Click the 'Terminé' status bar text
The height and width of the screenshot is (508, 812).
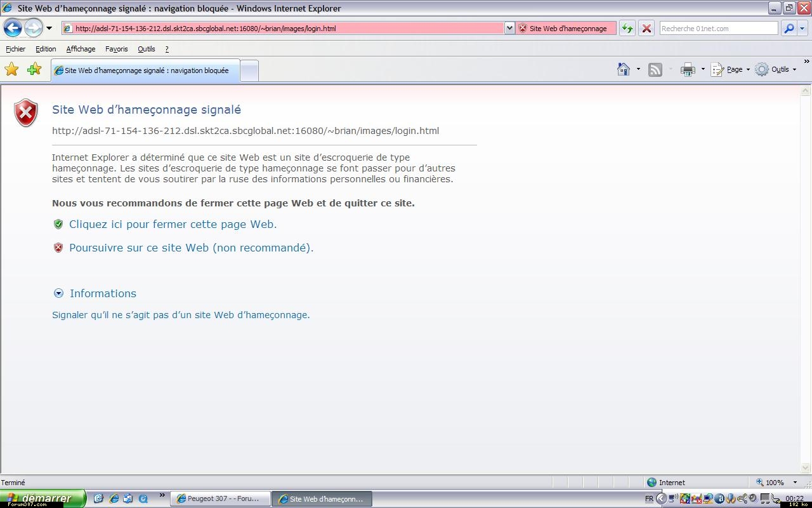[13, 483]
